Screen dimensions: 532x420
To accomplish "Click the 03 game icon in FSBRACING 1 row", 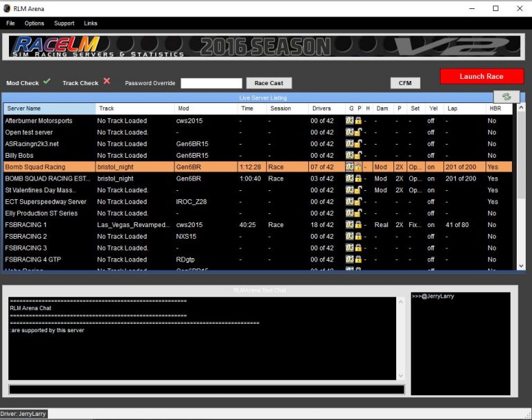I will tap(350, 225).
